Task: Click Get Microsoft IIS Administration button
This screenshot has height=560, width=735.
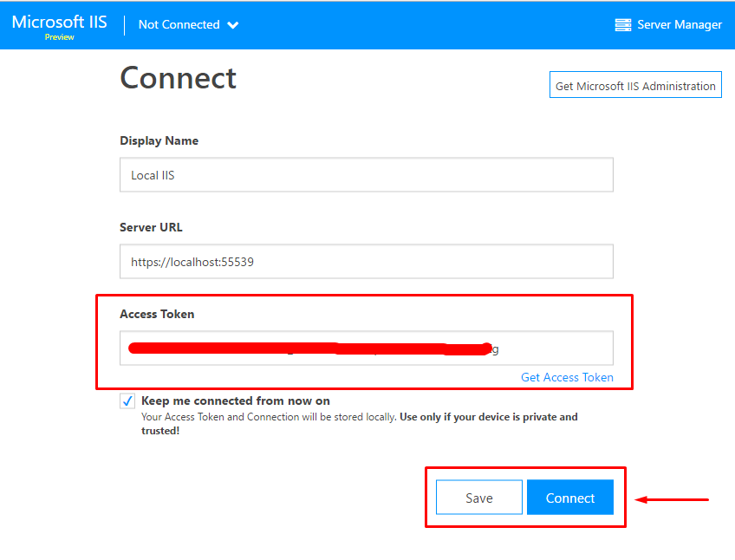Action: coord(635,85)
